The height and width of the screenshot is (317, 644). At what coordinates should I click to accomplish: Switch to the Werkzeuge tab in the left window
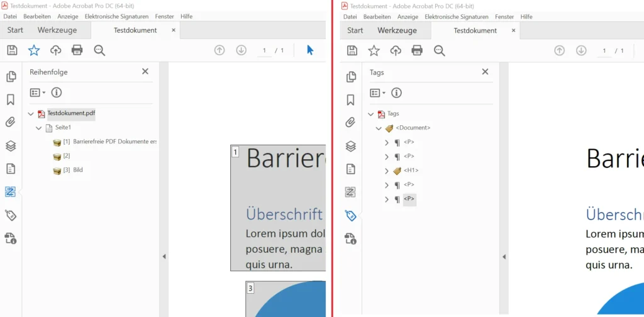[x=57, y=30]
